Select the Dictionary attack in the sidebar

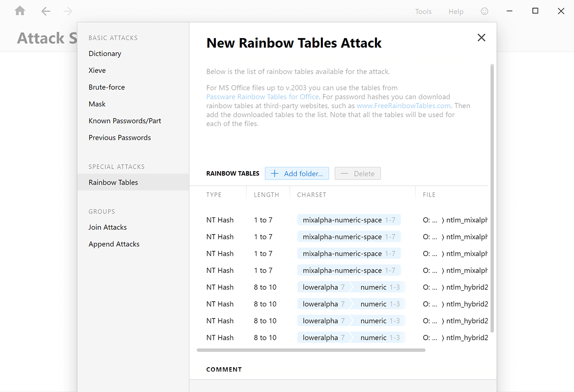click(105, 53)
